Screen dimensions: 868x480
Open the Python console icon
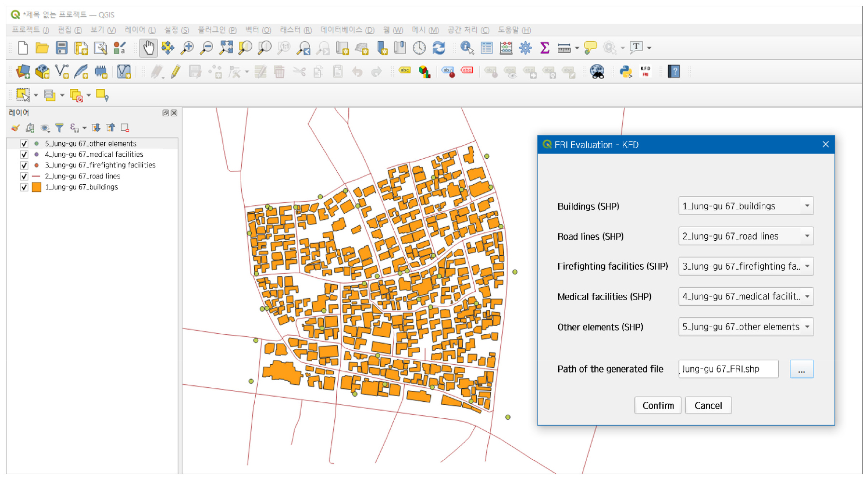click(626, 72)
